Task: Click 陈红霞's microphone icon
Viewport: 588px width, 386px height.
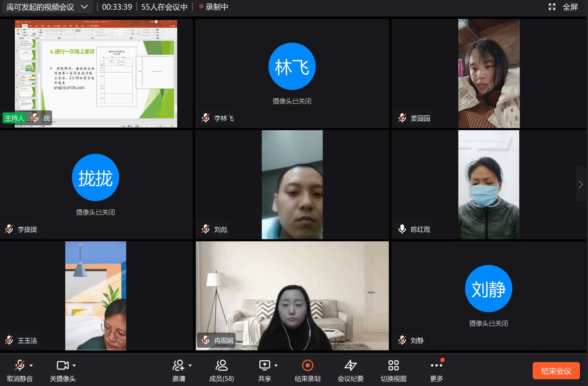Action: click(402, 229)
